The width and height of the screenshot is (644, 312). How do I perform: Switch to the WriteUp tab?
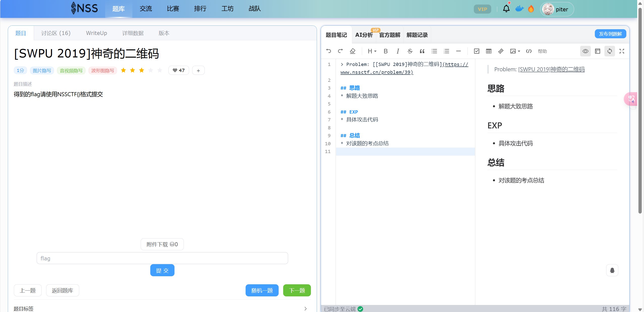96,33
